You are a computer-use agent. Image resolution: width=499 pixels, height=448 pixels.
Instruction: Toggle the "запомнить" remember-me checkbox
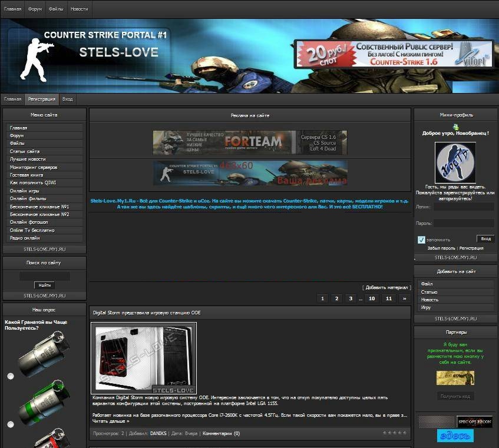pos(421,240)
